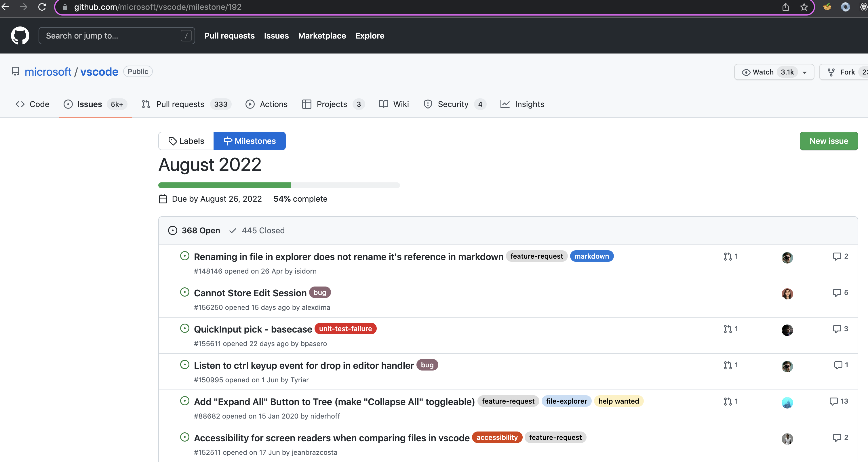
Task: Click the calendar icon beside the due date
Action: click(163, 199)
